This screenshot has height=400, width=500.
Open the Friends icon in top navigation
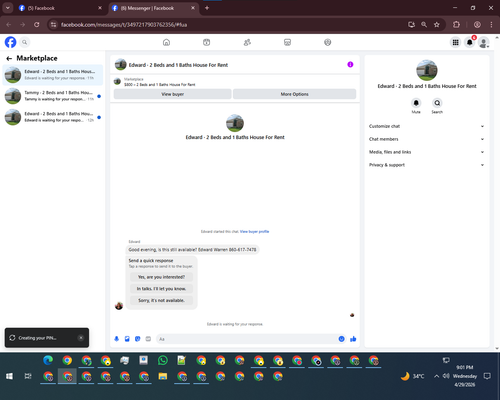click(x=247, y=42)
